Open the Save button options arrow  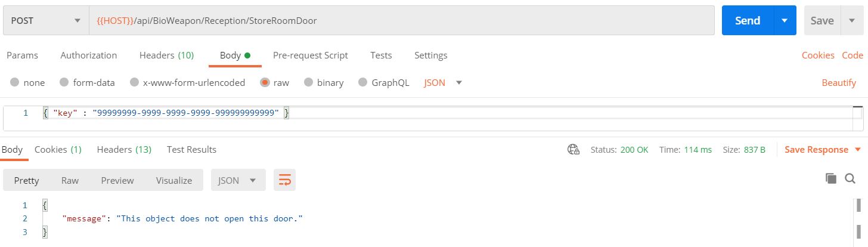[851, 21]
